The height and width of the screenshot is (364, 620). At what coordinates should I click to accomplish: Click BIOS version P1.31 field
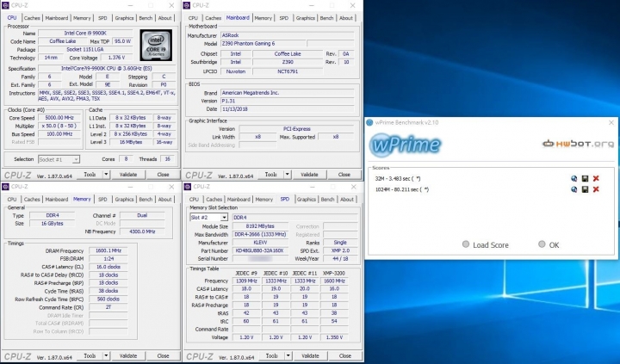[x=287, y=101]
